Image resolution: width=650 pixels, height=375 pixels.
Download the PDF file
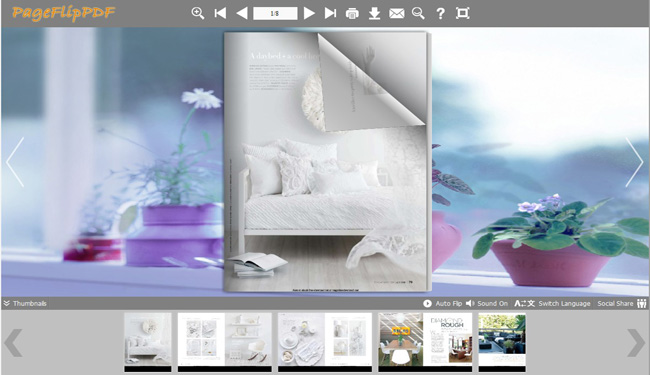pos(374,13)
